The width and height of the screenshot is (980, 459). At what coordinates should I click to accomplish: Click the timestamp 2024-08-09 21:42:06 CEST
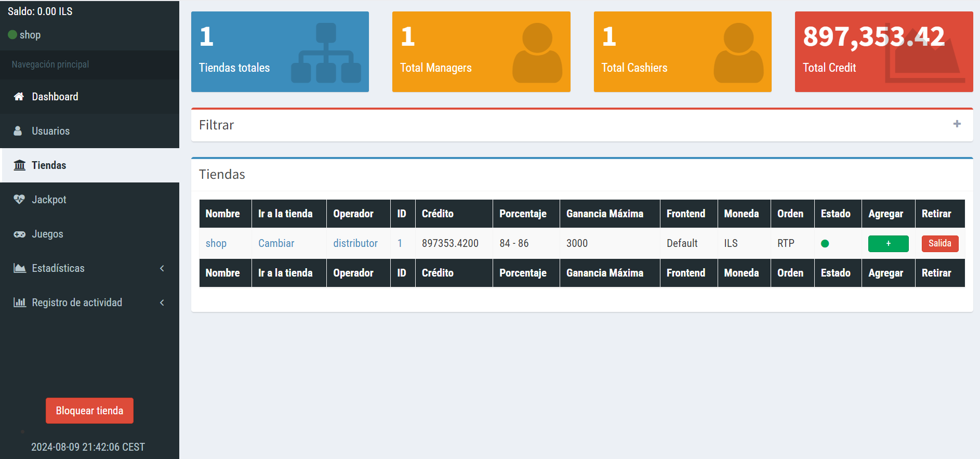(x=88, y=447)
